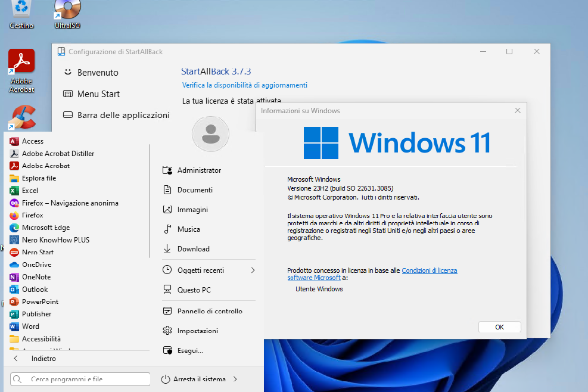This screenshot has width=588, height=392.
Task: Close the Informazioni su Windows dialog
Action: 518,111
